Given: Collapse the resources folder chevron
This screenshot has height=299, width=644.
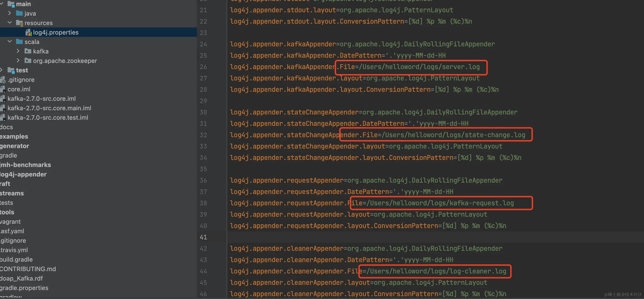Looking at the screenshot, I should [x=9, y=22].
